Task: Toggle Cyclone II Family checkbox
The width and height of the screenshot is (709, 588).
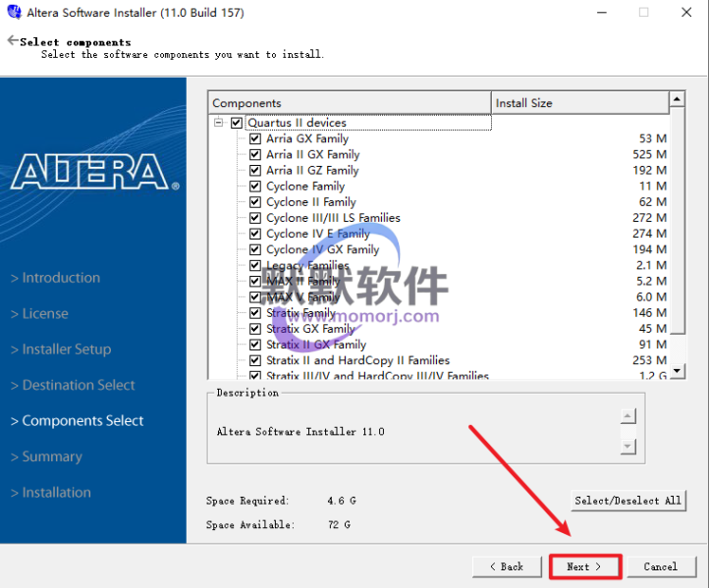Action: 255,201
